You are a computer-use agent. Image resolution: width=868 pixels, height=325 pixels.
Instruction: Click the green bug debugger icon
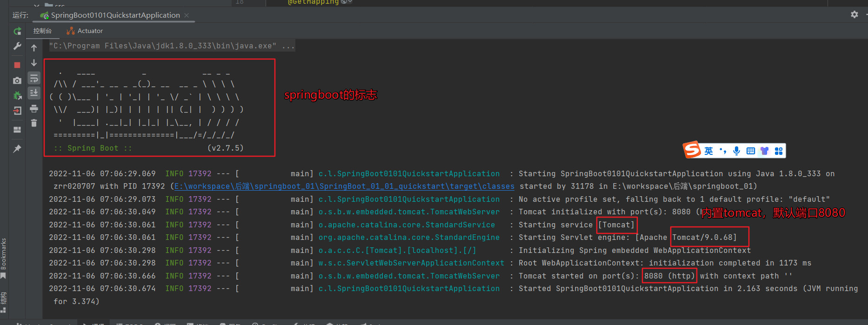click(x=17, y=95)
